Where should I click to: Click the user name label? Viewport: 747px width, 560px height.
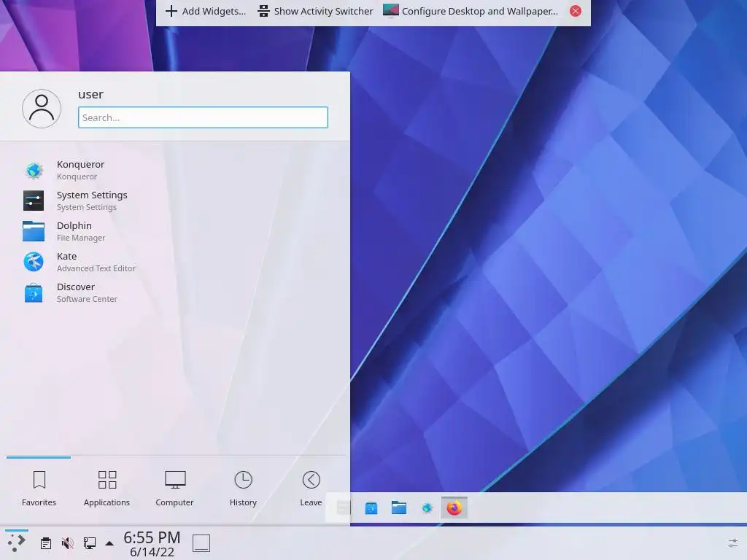(90, 94)
